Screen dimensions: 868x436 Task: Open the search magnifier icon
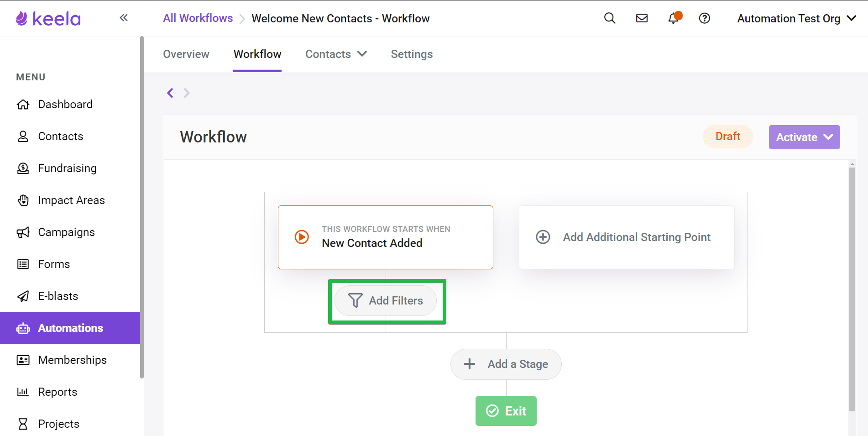coord(610,18)
